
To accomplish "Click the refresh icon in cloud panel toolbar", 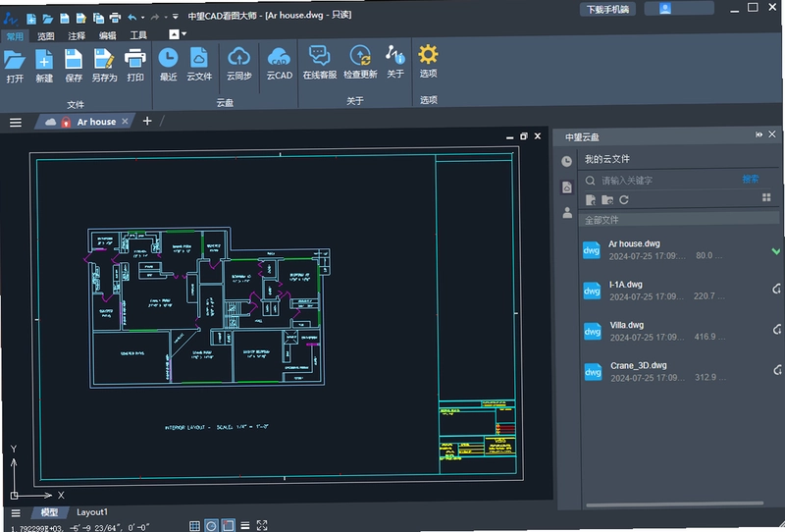I will point(624,199).
